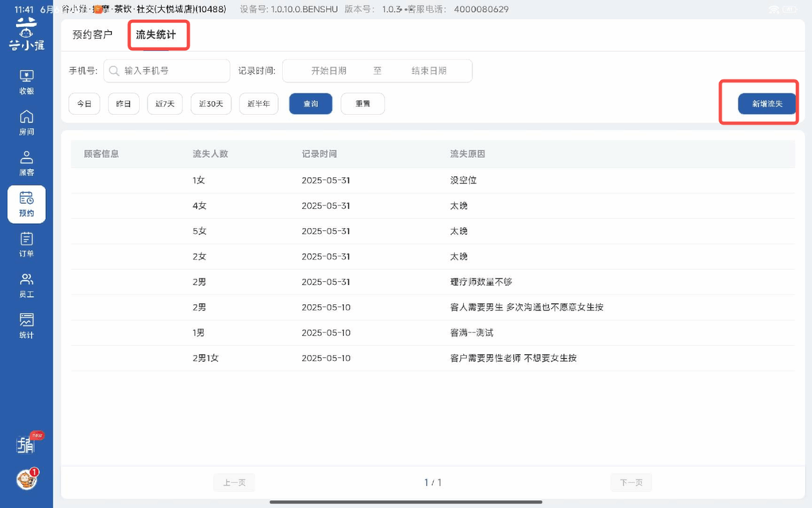Focus the 输入手机号 phone input

167,71
